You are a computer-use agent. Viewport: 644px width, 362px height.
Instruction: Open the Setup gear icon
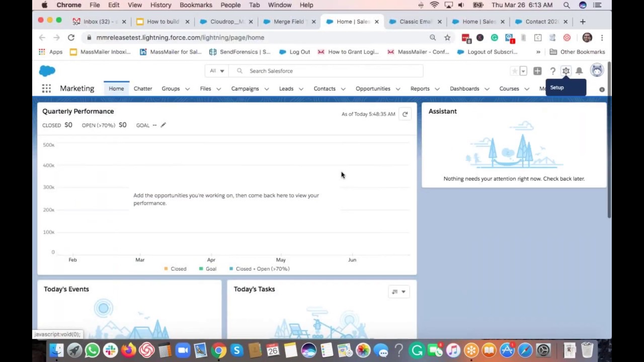pyautogui.click(x=566, y=71)
